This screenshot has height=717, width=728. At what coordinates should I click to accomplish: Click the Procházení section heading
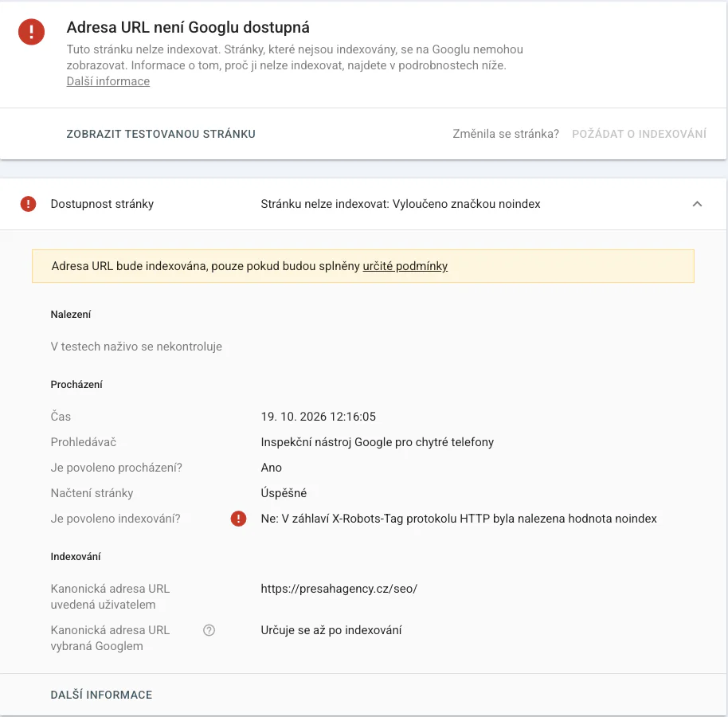point(76,385)
